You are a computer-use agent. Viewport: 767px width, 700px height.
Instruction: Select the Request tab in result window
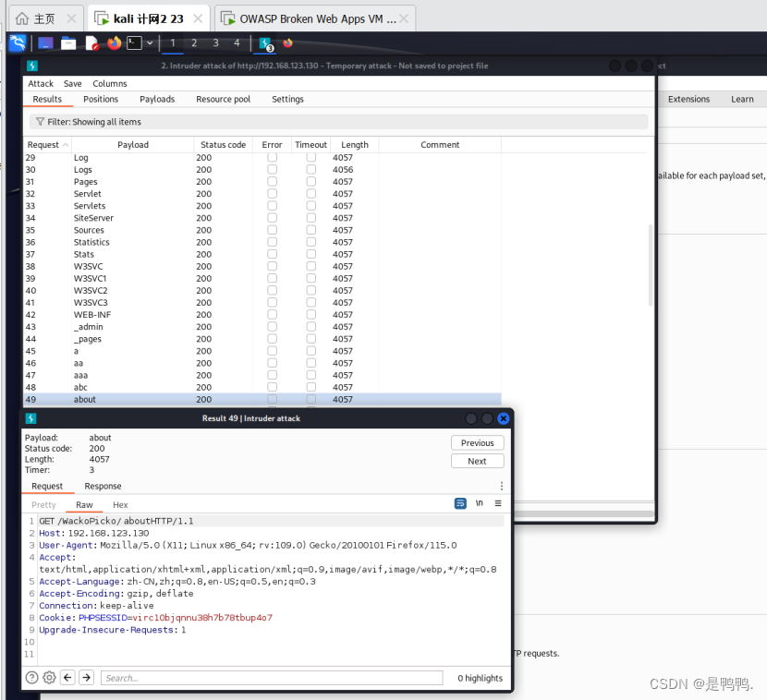(x=47, y=486)
